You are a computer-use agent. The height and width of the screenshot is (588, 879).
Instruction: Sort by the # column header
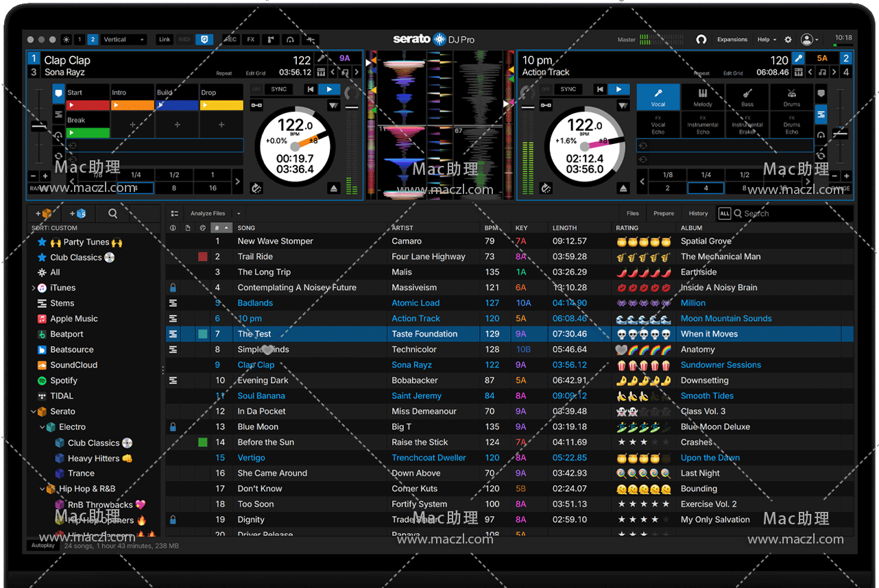(x=221, y=228)
